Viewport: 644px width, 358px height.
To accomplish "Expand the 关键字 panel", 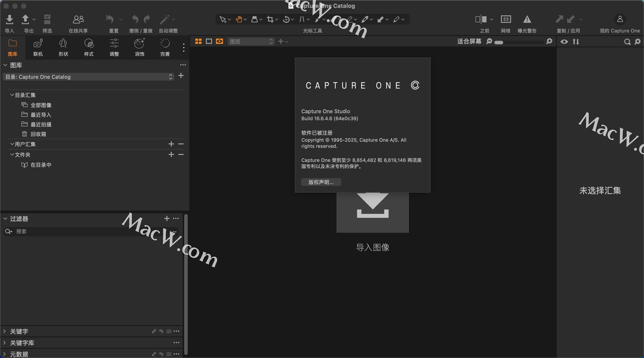I will 4,331.
